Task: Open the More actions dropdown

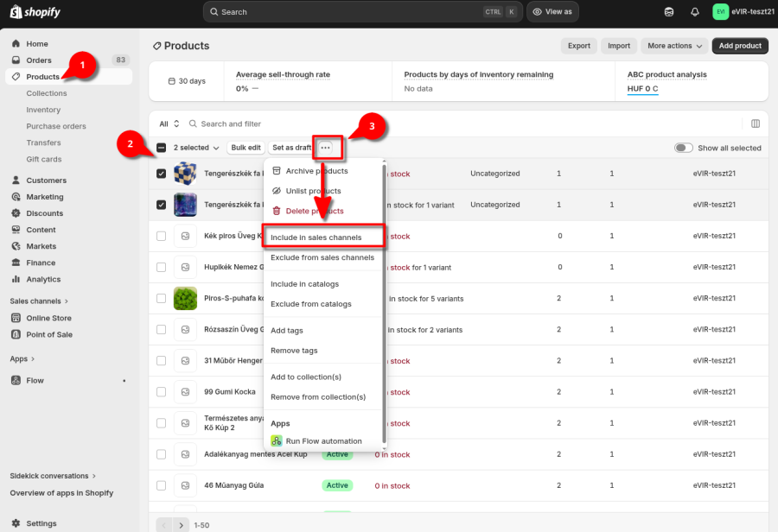Action: (674, 46)
